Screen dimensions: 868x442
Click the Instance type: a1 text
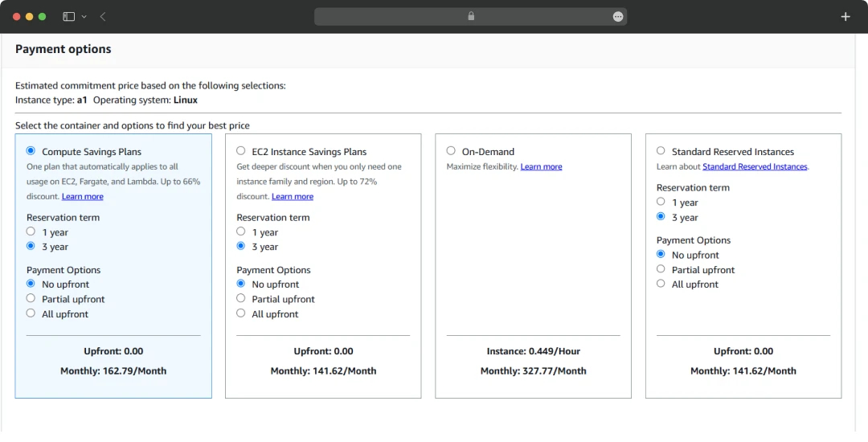point(51,100)
